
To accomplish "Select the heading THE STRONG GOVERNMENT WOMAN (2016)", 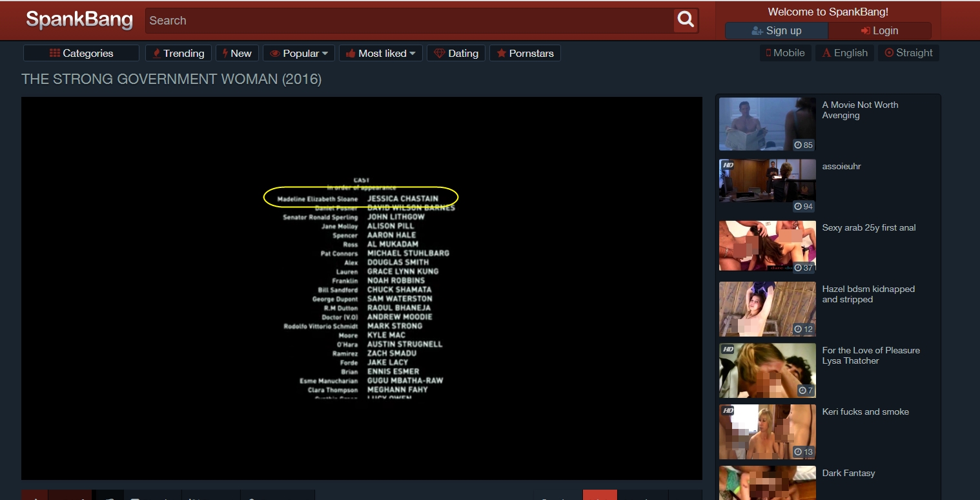I will click(171, 79).
